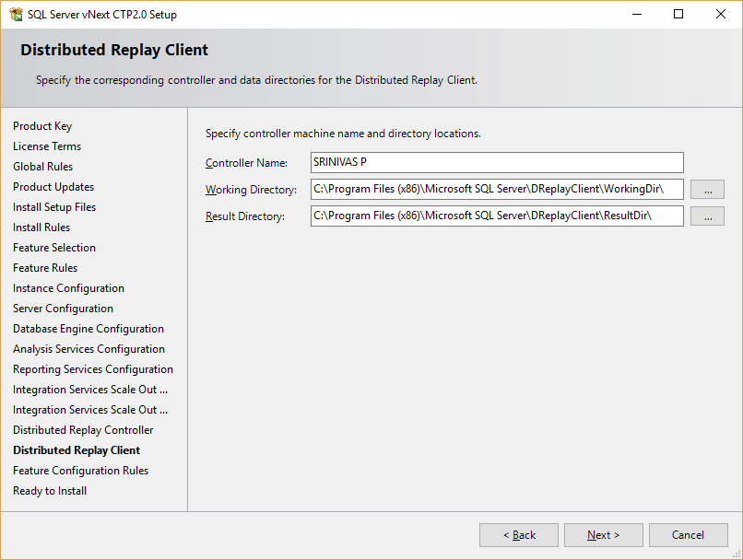This screenshot has width=743, height=560.
Task: Click the Result Directory label
Action: [x=245, y=216]
